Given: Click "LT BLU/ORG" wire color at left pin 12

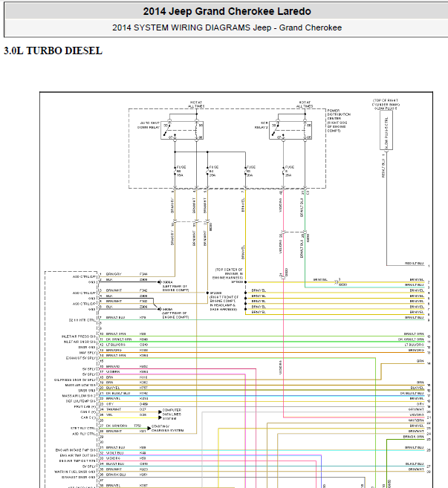Looking at the screenshot, I should pyautogui.click(x=116, y=345).
